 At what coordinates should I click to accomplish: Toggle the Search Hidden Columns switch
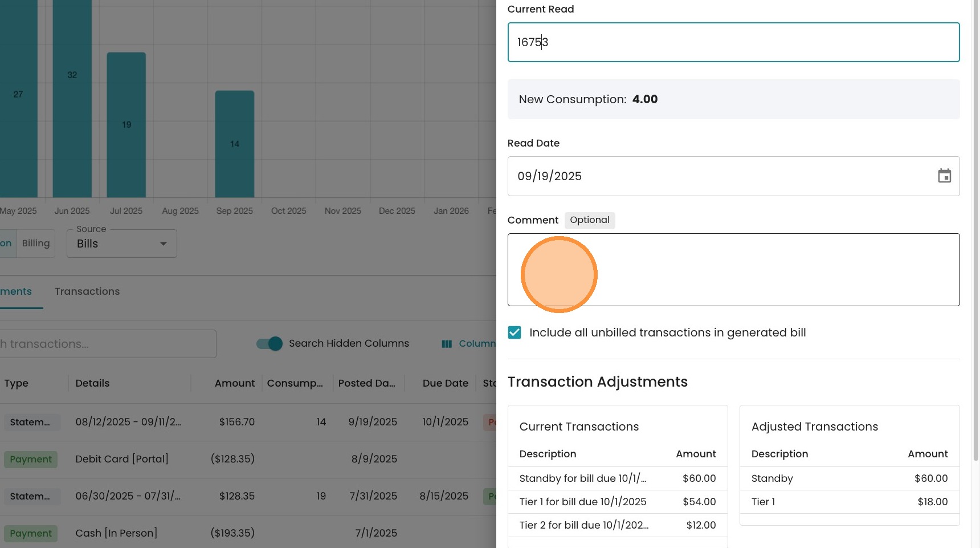[269, 344]
